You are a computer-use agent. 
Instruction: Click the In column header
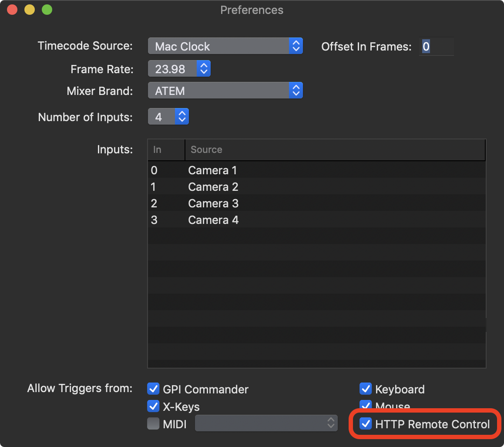pos(166,150)
